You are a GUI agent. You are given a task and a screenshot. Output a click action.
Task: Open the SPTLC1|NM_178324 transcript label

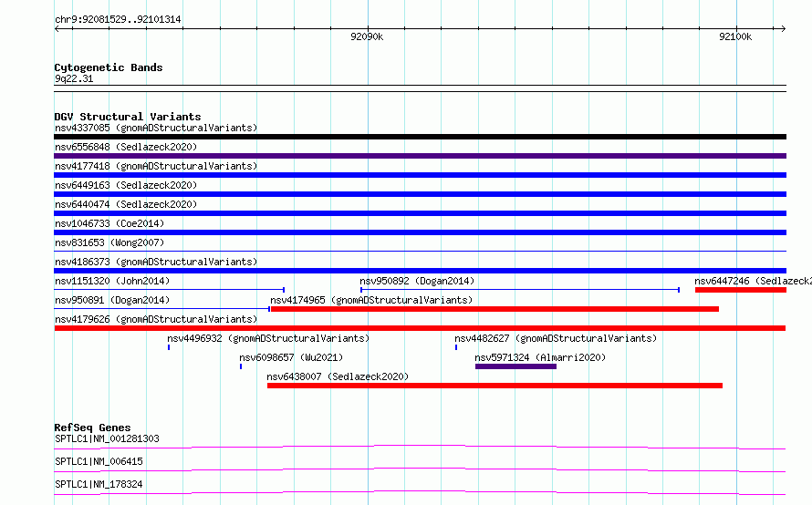pyautogui.click(x=99, y=484)
